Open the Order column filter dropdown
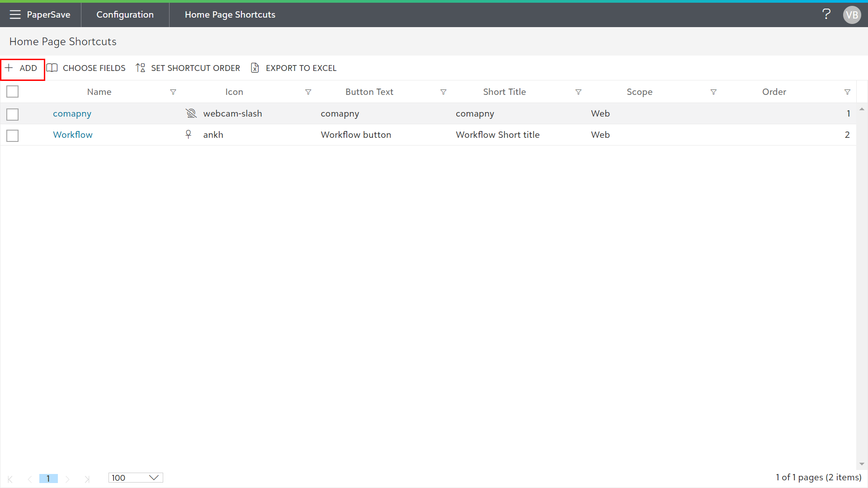 (x=847, y=92)
